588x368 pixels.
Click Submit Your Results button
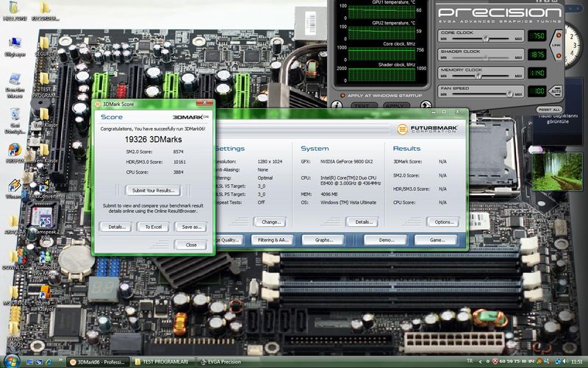click(153, 191)
